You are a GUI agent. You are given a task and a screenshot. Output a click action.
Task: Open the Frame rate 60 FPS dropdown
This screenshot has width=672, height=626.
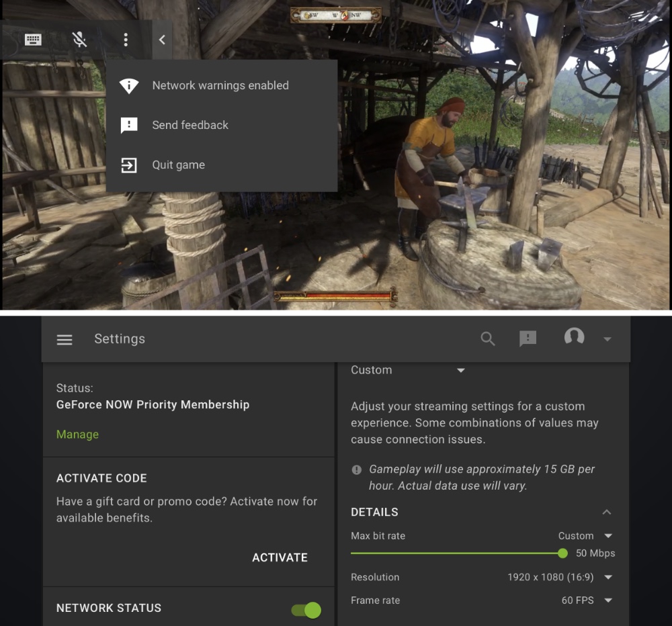point(587,600)
